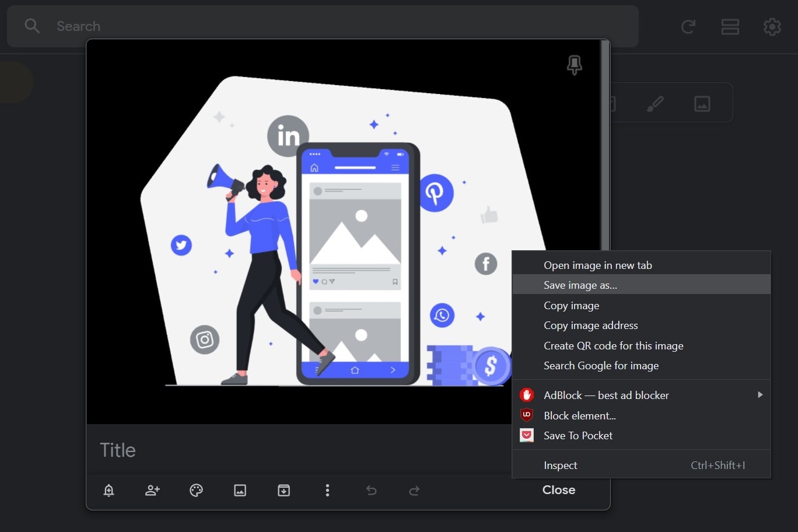The image size is (798, 532).
Task: Archive the note with the archive icon
Action: coord(283,491)
